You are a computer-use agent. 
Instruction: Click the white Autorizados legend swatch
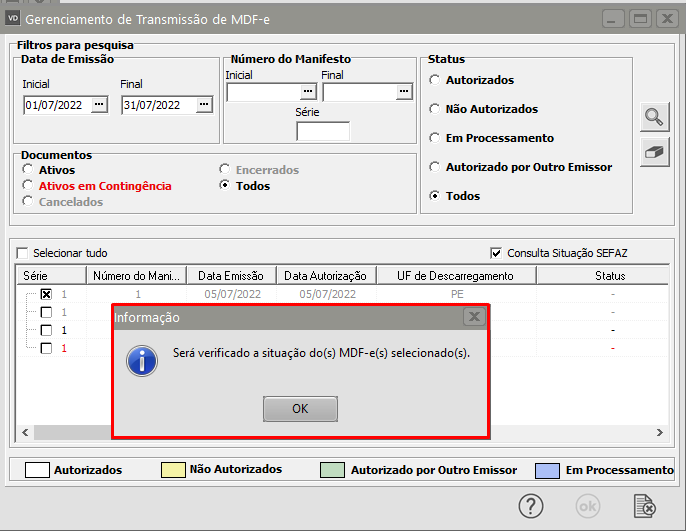pos(37,470)
